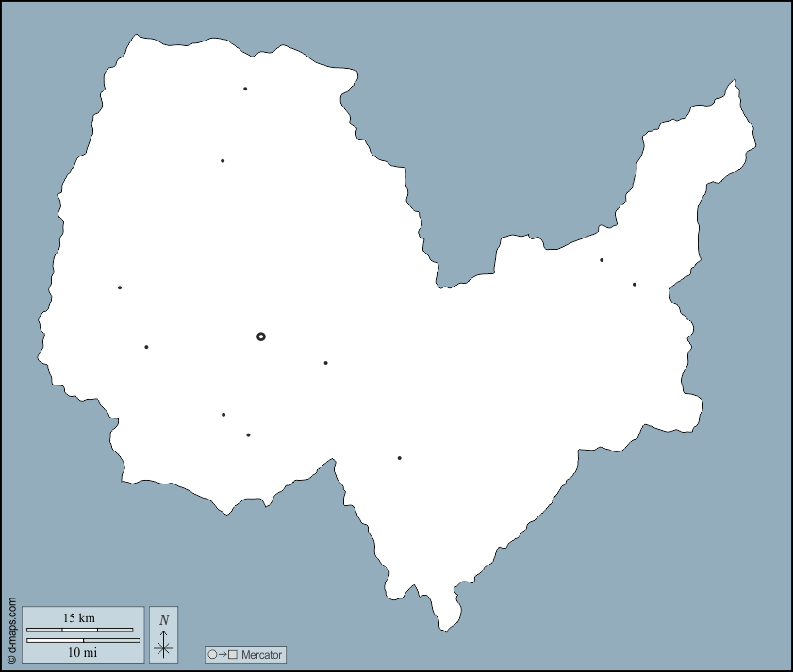Screen dimensions: 793x672
Task: Click the 10 mi scale bar
Action: click(x=83, y=641)
